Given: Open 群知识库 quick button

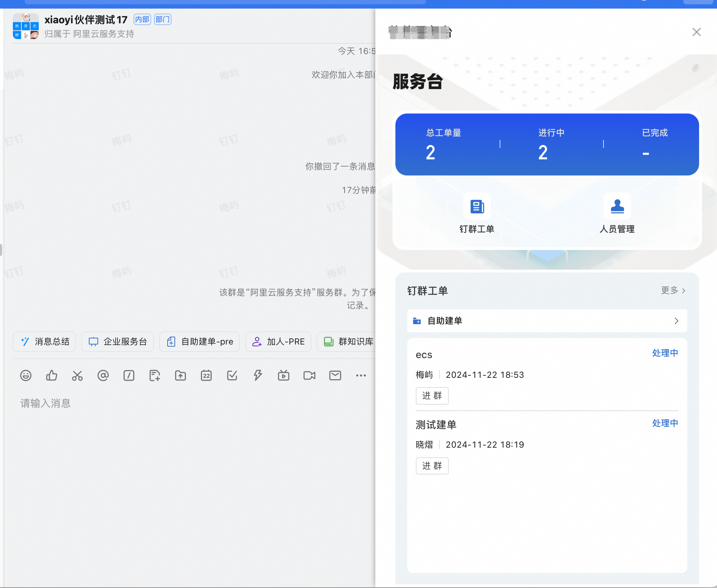Looking at the screenshot, I should tap(347, 342).
